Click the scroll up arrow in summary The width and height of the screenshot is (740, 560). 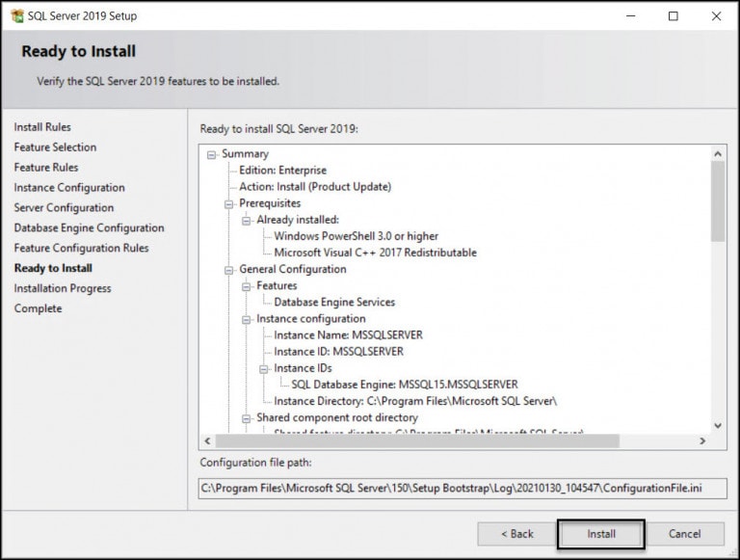click(x=718, y=154)
